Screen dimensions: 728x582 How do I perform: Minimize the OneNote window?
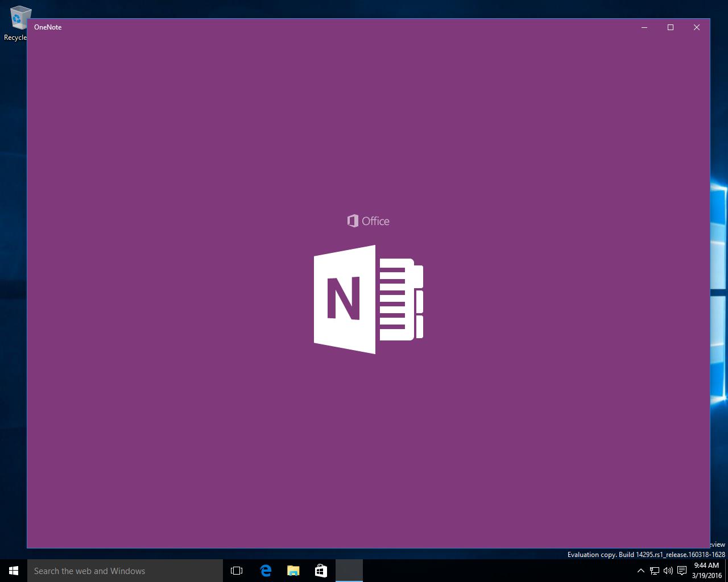tap(644, 27)
